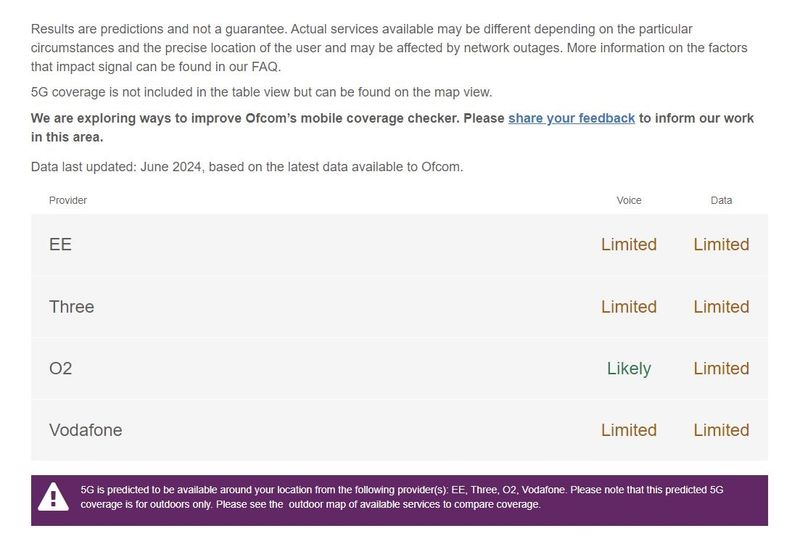
Task: Click O2's Likely voice coverage status
Action: click(628, 369)
